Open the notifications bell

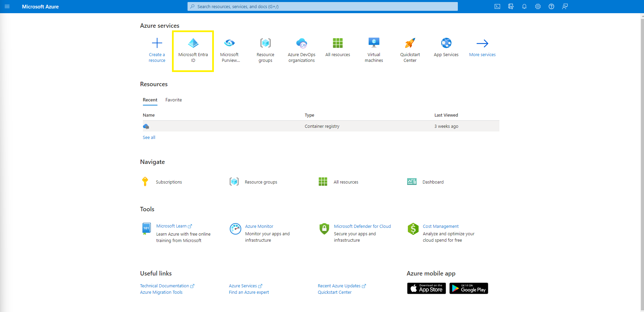(x=524, y=6)
